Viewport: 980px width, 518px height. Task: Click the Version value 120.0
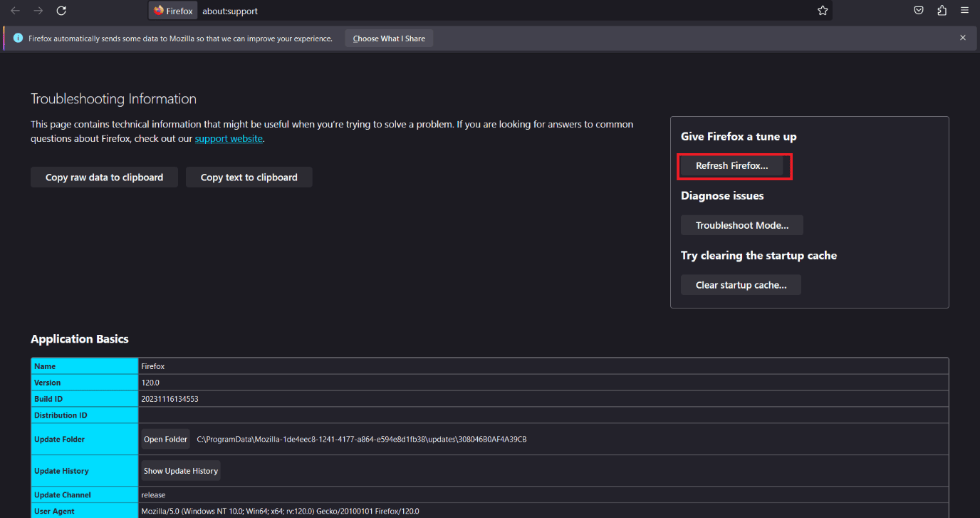[x=150, y=383]
